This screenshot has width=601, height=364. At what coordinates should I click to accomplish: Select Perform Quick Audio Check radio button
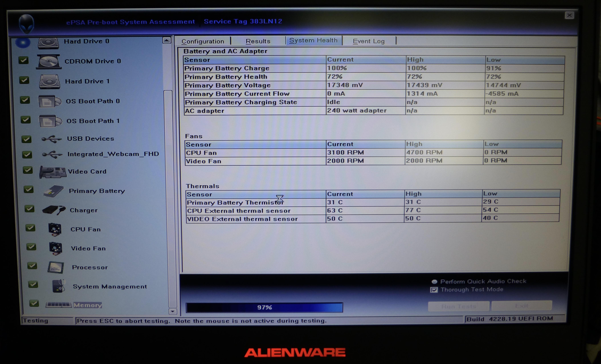[434, 282]
